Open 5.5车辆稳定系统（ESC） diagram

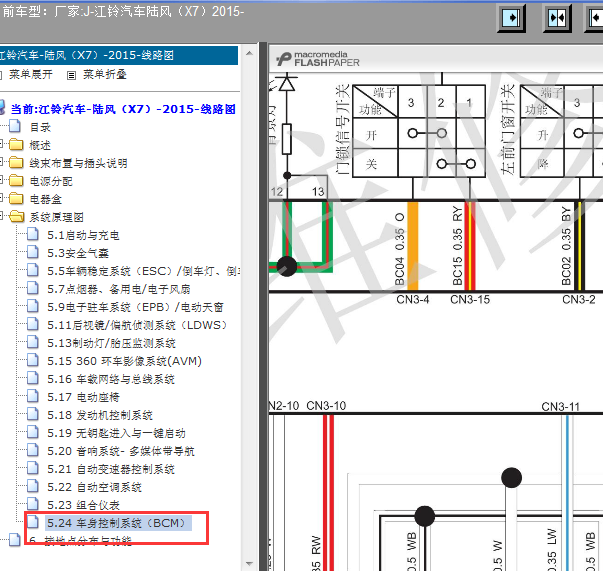(x=143, y=271)
